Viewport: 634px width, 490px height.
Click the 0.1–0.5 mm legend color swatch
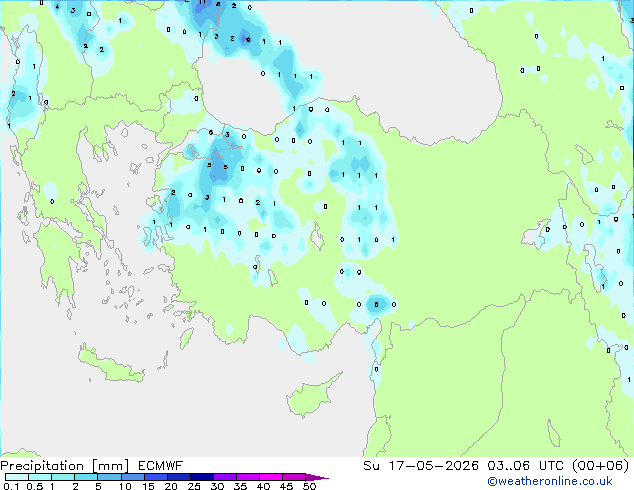click(17, 477)
